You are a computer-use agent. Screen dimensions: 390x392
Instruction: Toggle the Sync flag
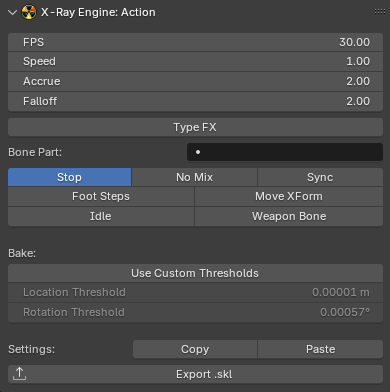(x=320, y=177)
